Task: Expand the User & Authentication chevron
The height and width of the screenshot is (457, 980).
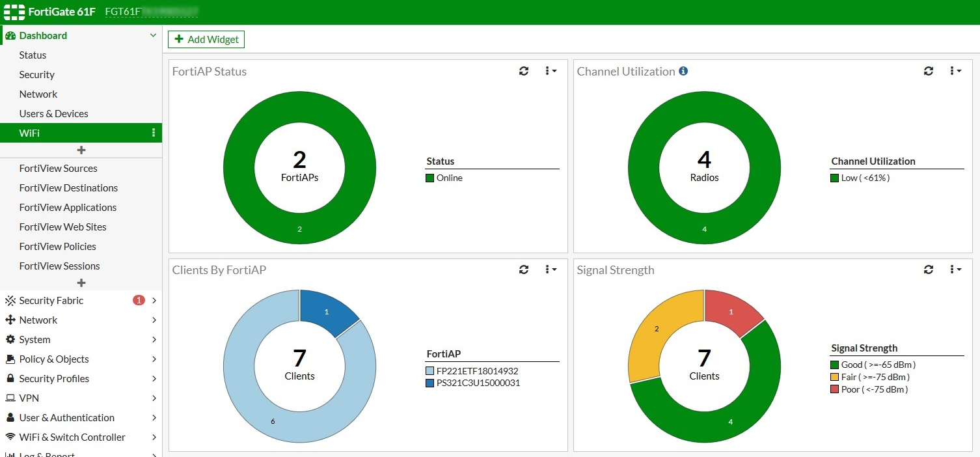Action: click(x=154, y=418)
